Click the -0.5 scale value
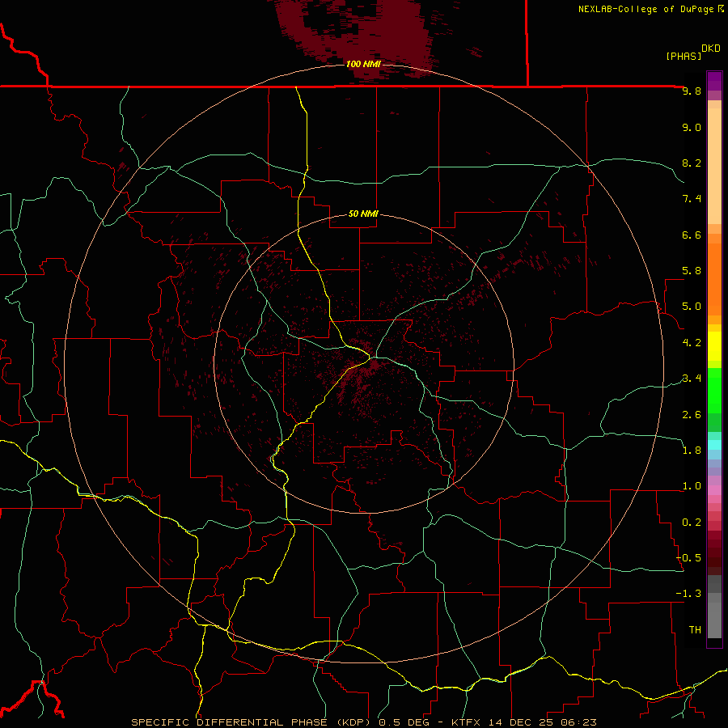Viewport: 728px width, 728px height. (688, 558)
